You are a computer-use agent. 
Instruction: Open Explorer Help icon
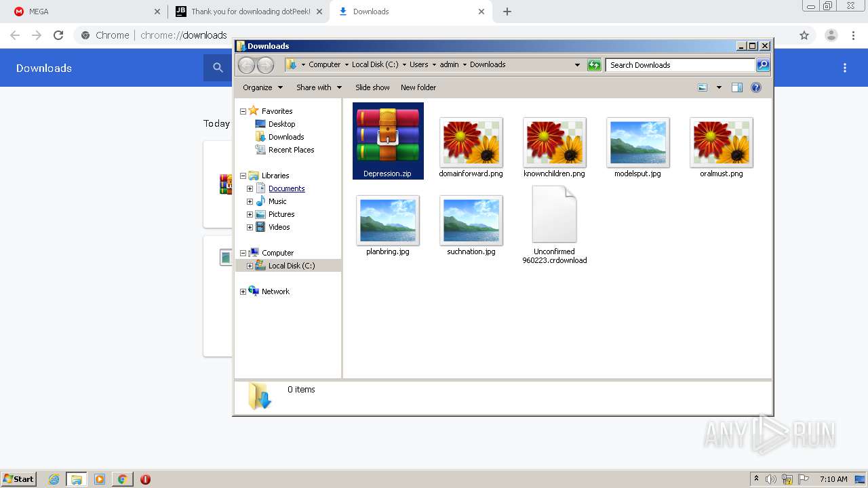756,87
